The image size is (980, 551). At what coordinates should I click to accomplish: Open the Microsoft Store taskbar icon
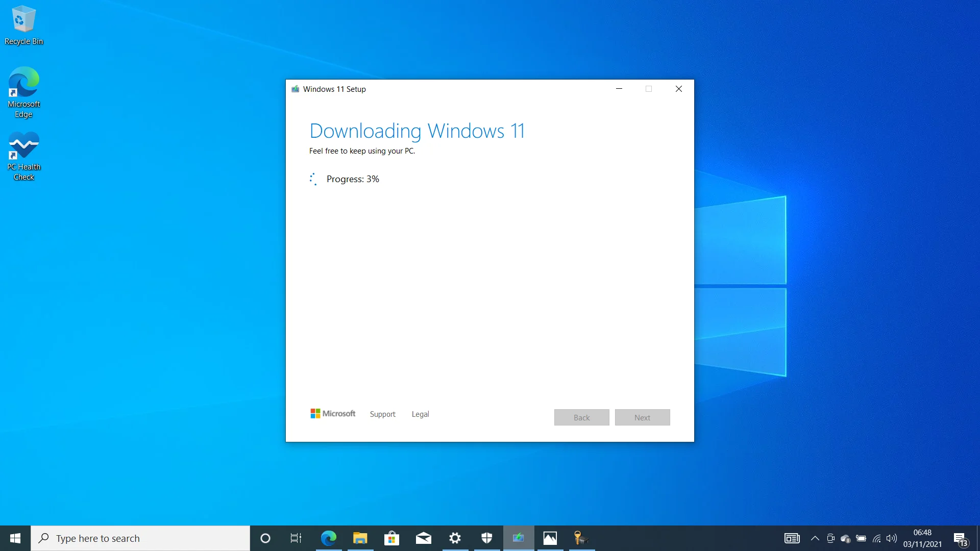point(391,538)
